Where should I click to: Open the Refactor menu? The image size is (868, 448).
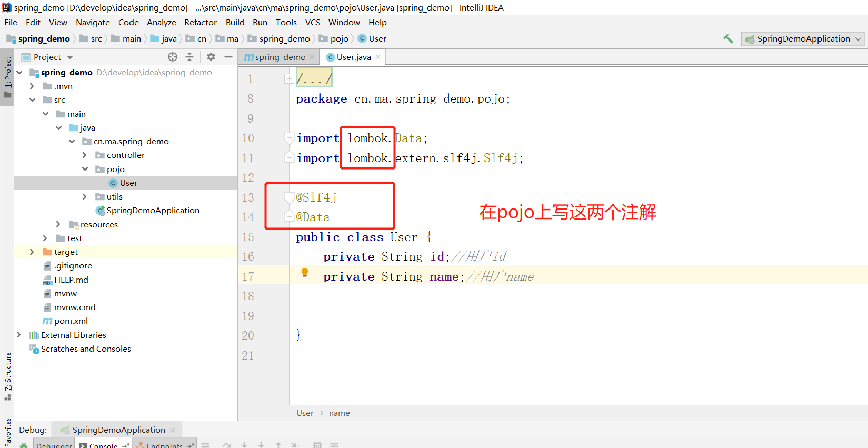[x=200, y=22]
